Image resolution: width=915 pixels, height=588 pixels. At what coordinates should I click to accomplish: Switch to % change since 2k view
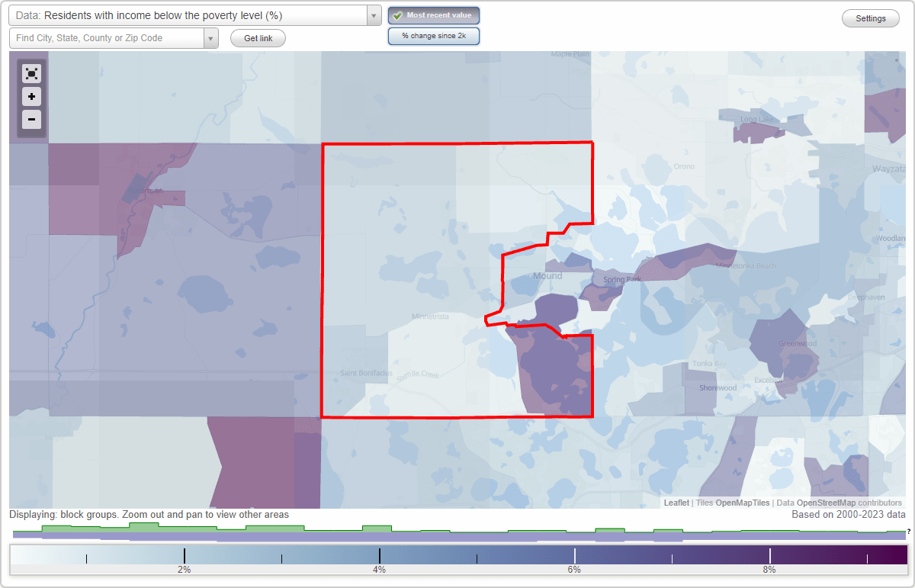coord(433,35)
